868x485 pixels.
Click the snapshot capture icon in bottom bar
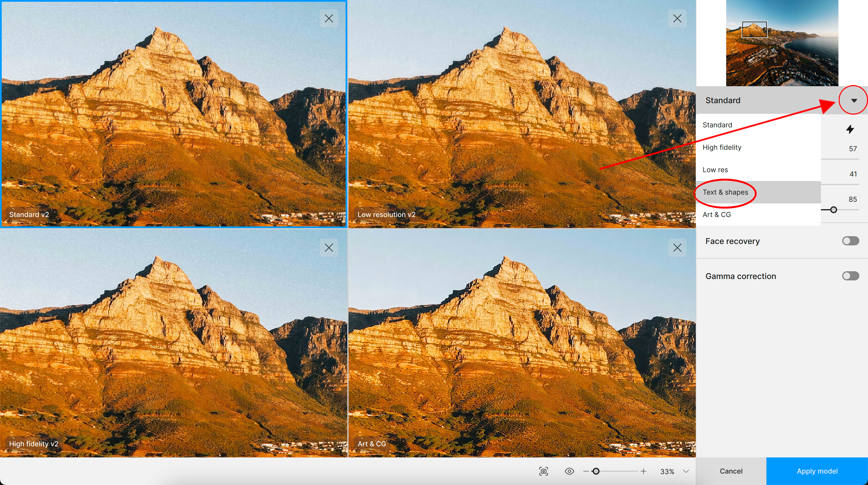pyautogui.click(x=544, y=471)
